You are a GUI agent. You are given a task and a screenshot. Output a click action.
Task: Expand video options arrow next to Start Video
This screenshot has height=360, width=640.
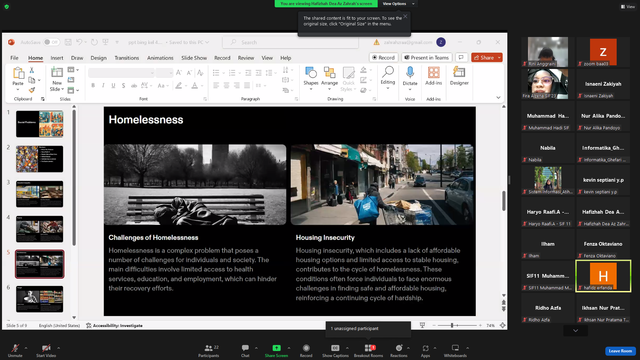click(58, 348)
